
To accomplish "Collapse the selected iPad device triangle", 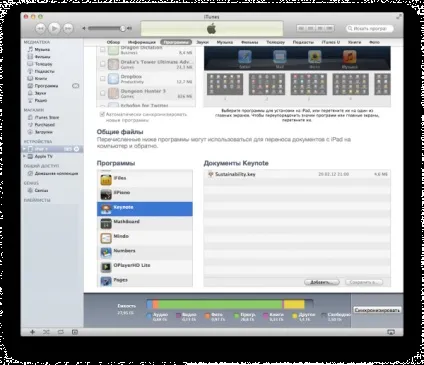I will coord(24,149).
